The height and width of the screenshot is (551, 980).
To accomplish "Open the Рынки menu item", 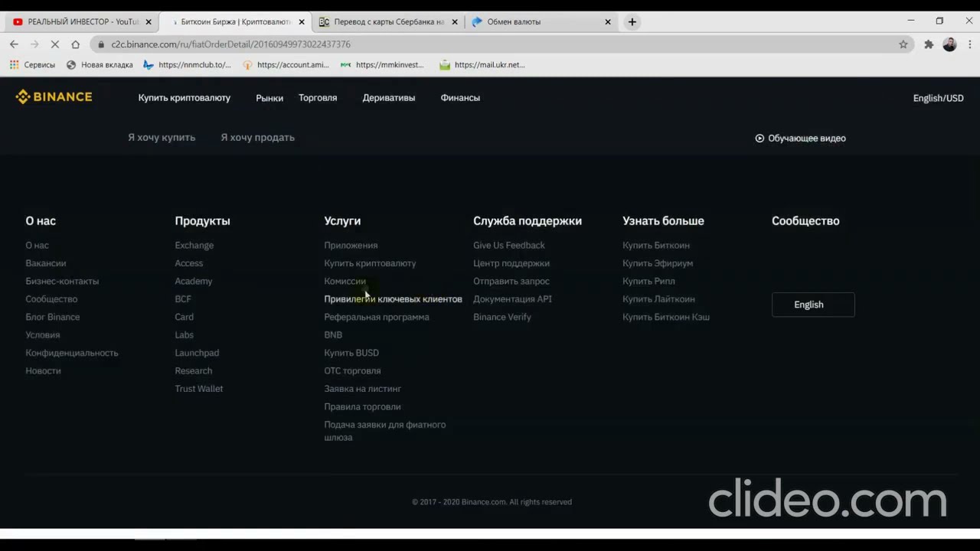I will coord(269,98).
